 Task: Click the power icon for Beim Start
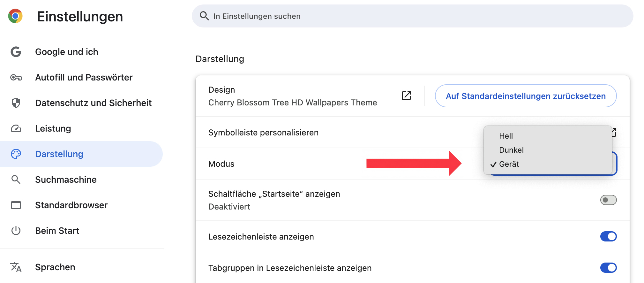pyautogui.click(x=16, y=231)
